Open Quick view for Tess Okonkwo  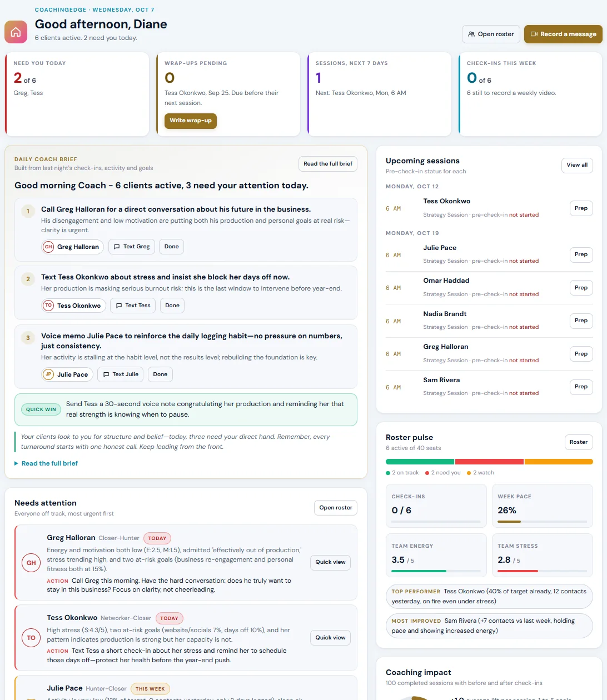(330, 638)
